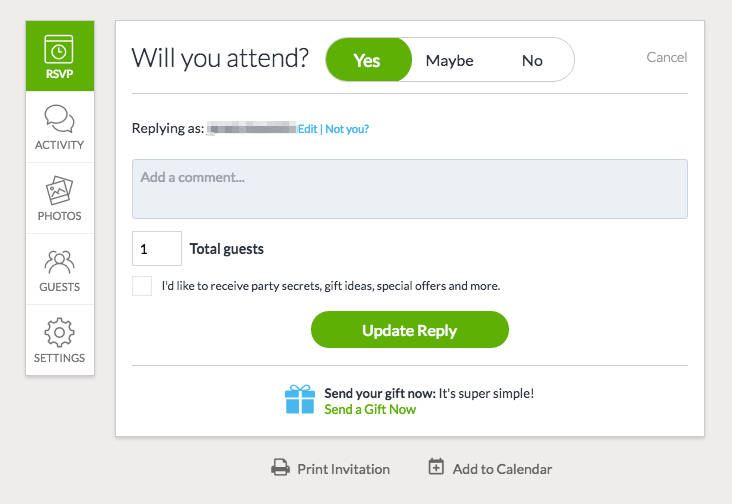732x504 pixels.
Task: Open the Settings gear icon
Action: click(x=60, y=333)
